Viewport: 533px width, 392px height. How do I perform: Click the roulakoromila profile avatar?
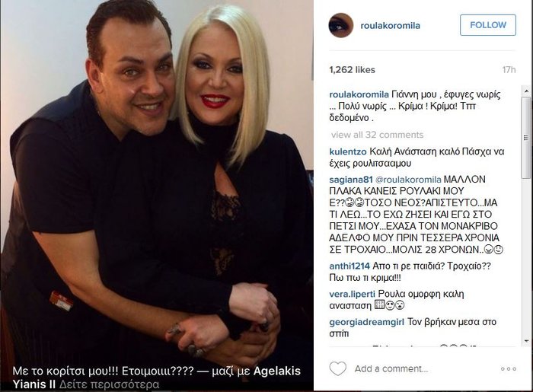[x=341, y=25]
